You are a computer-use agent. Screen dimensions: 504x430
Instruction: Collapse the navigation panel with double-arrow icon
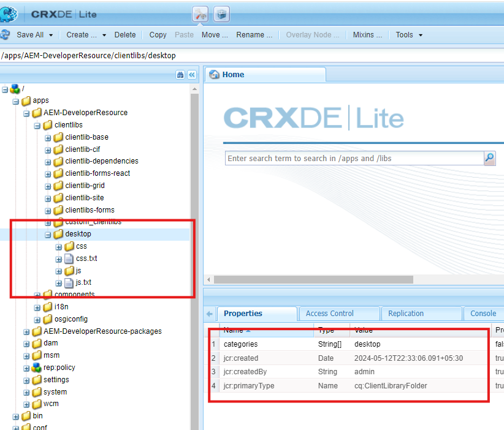click(191, 74)
